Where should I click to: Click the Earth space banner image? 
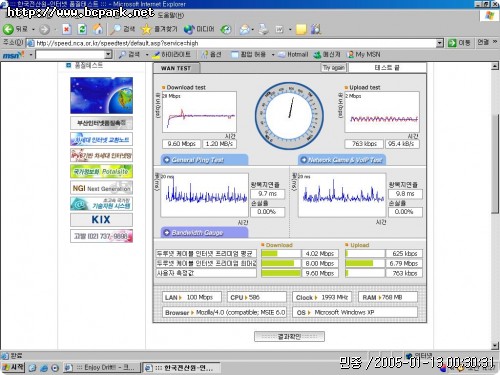coord(101,96)
